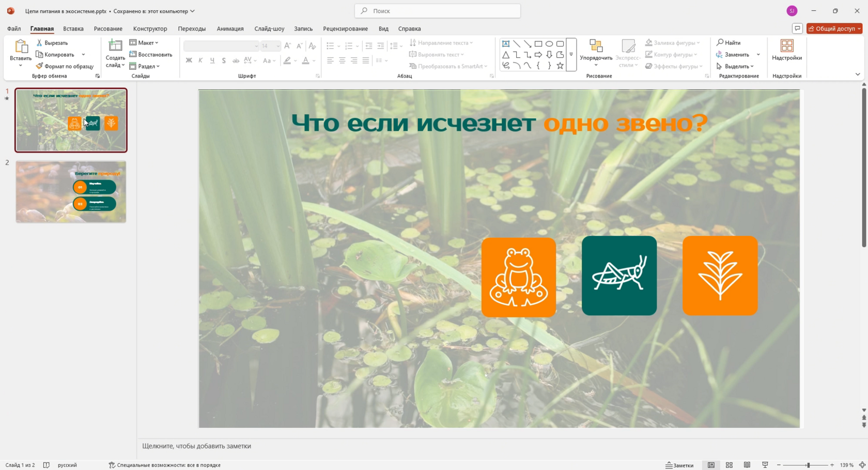The width and height of the screenshot is (868, 470).
Task: Expand the shapes gallery More arrow
Action: click(571, 54)
